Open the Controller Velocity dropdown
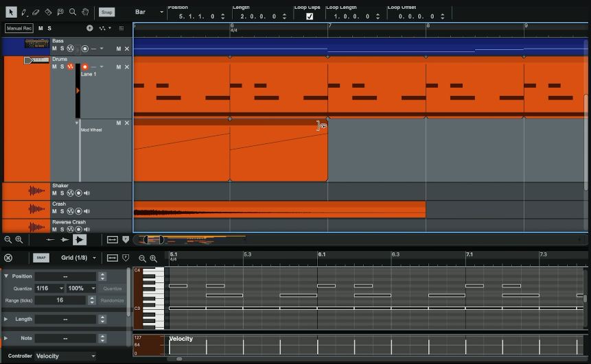Screen dimensions: 591x364 click(x=65, y=356)
